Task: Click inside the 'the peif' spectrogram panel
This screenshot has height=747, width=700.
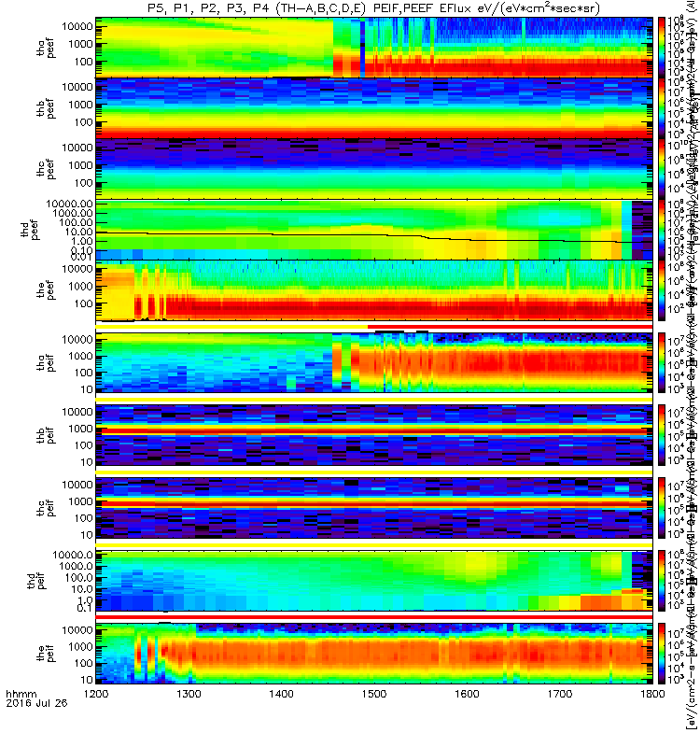Action: [374, 653]
